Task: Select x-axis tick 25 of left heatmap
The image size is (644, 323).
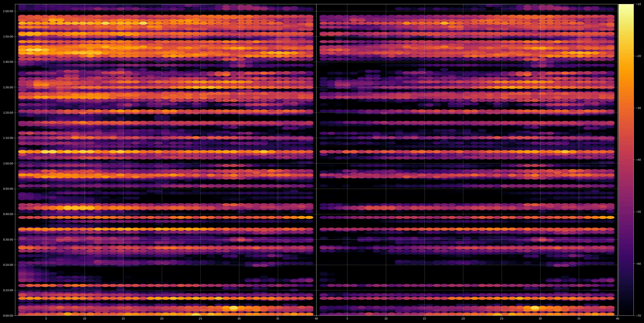Action: 200,319
